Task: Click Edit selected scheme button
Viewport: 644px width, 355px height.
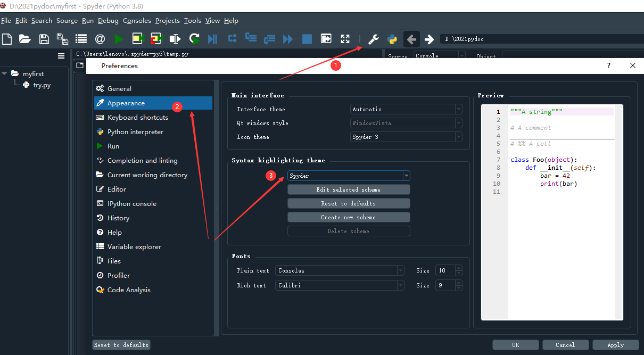Action: click(x=349, y=189)
